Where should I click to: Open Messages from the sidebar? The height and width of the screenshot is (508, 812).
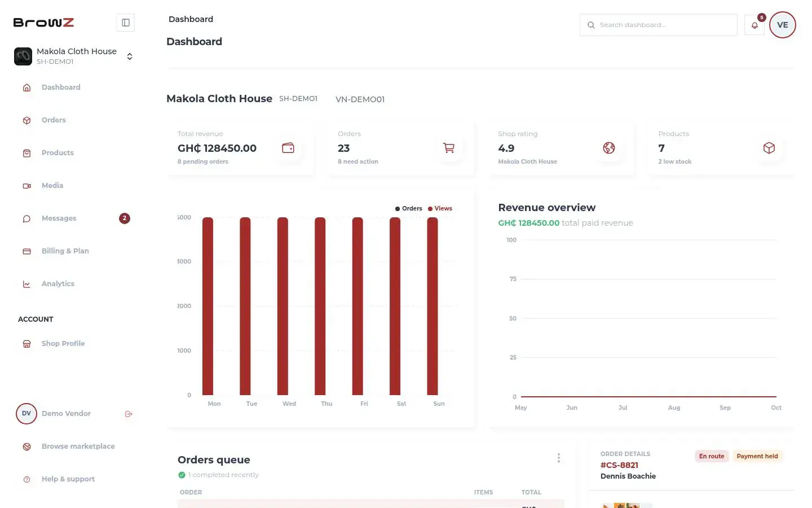59,218
